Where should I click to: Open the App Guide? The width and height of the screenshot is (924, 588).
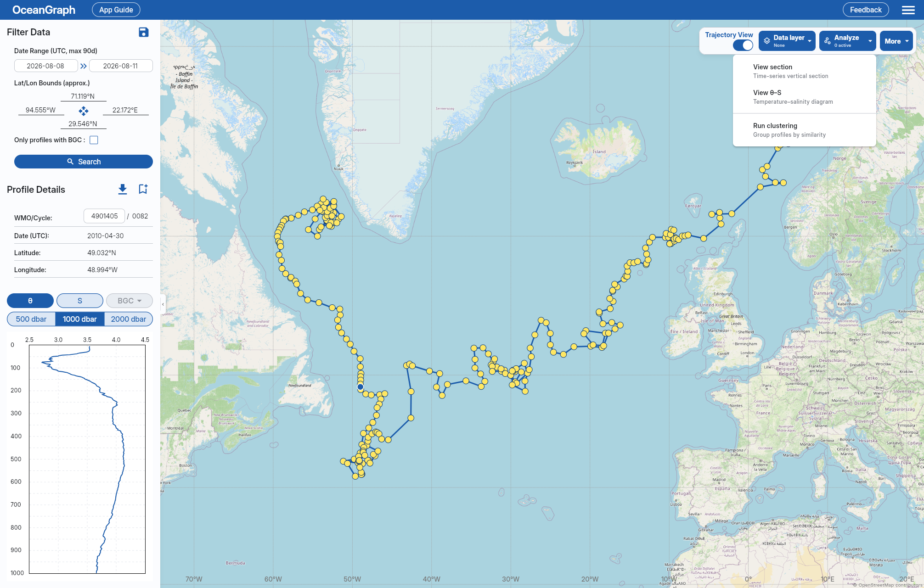[116, 10]
